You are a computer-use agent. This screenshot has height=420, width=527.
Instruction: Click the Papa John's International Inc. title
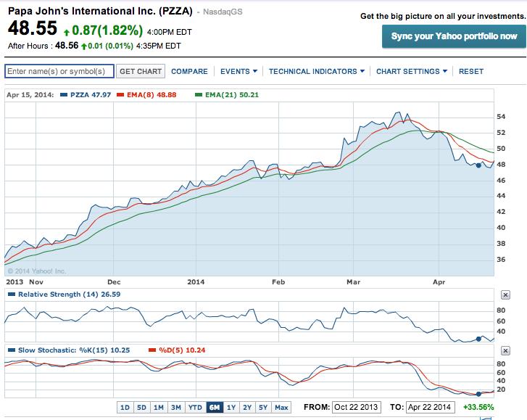pyautogui.click(x=100, y=11)
